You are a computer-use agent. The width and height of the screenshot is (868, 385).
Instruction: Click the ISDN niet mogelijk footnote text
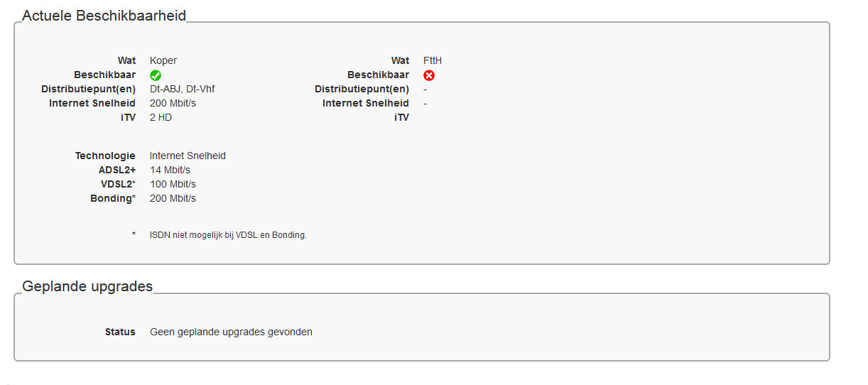tap(228, 234)
